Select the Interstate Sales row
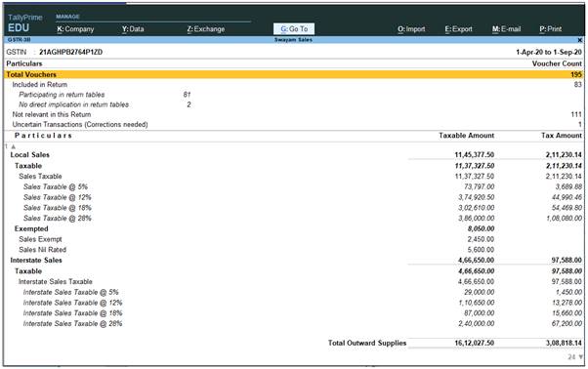The height and width of the screenshot is (369, 588). tap(294, 260)
